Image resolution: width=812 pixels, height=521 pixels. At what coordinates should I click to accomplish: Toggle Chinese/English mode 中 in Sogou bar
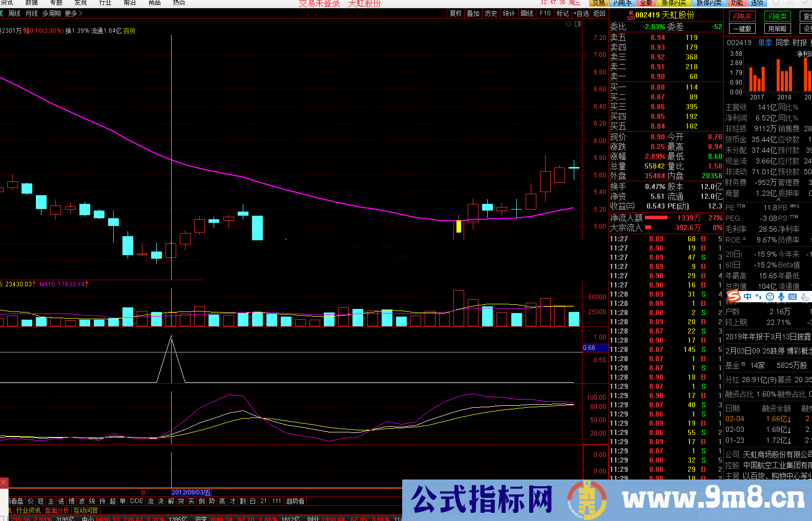(x=747, y=297)
